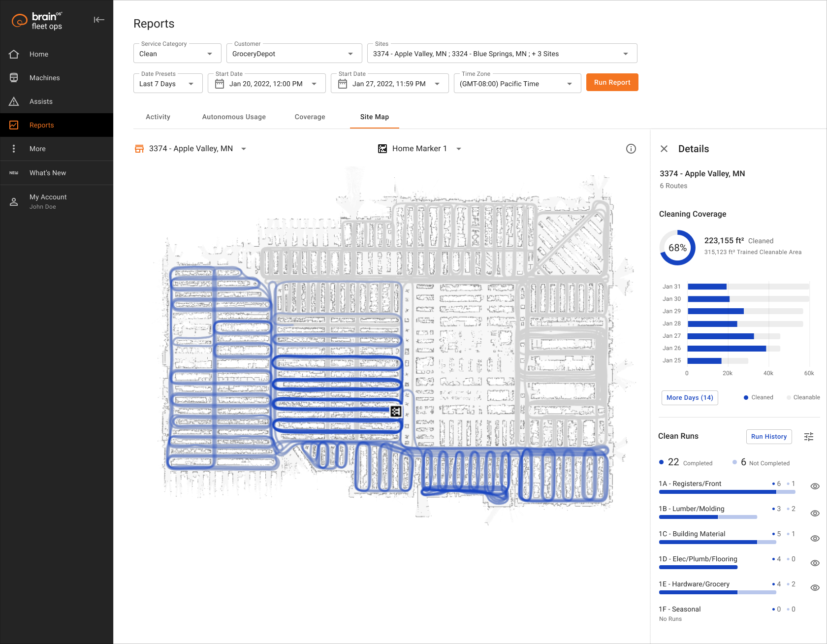Open Clean Runs filter settings
Viewport: 827px width, 644px height.
[x=808, y=437]
